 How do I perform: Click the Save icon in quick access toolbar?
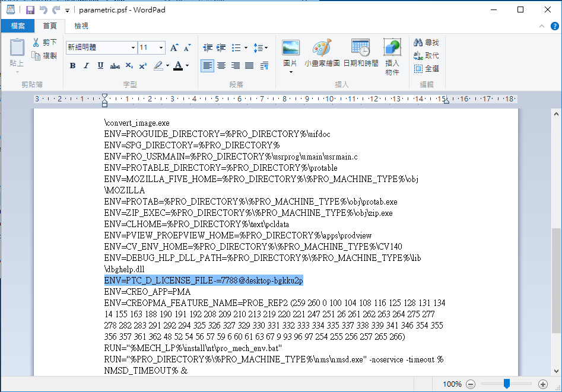(x=30, y=10)
